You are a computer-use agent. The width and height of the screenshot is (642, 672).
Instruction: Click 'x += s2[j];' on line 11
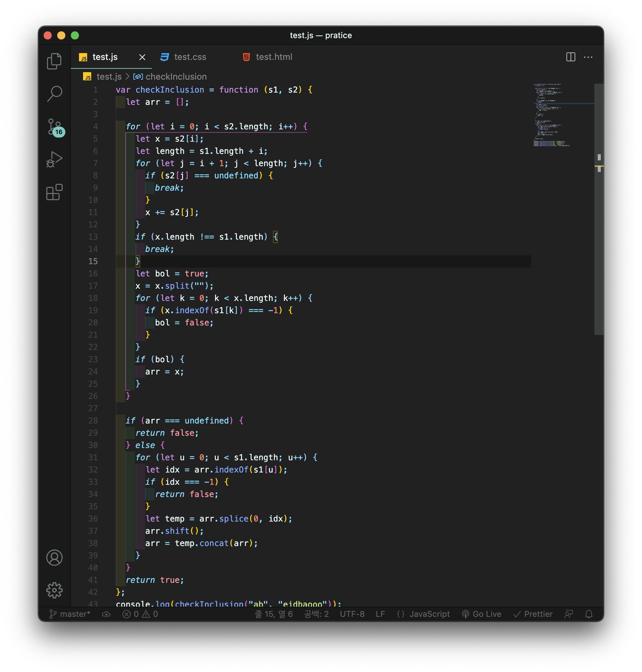(172, 212)
